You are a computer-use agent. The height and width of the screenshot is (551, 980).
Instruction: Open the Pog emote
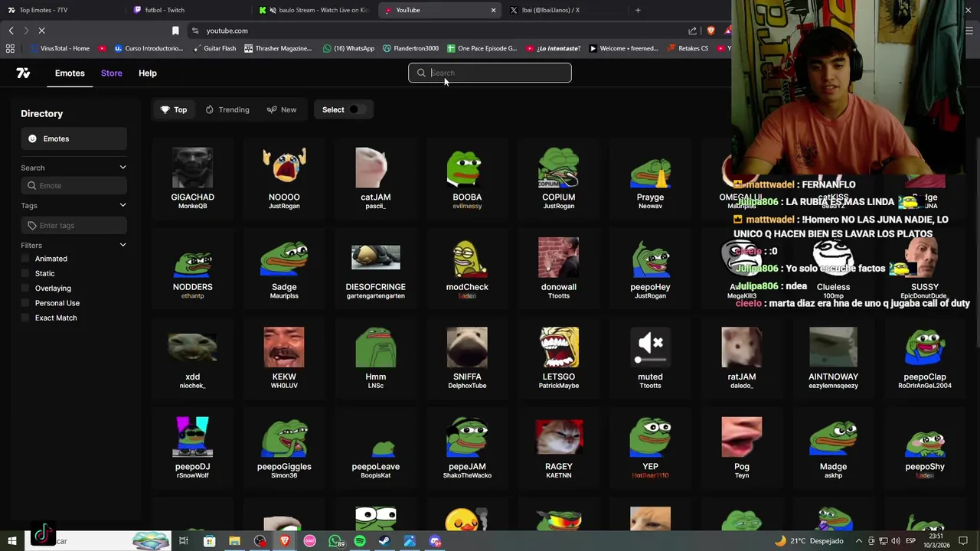(x=741, y=448)
